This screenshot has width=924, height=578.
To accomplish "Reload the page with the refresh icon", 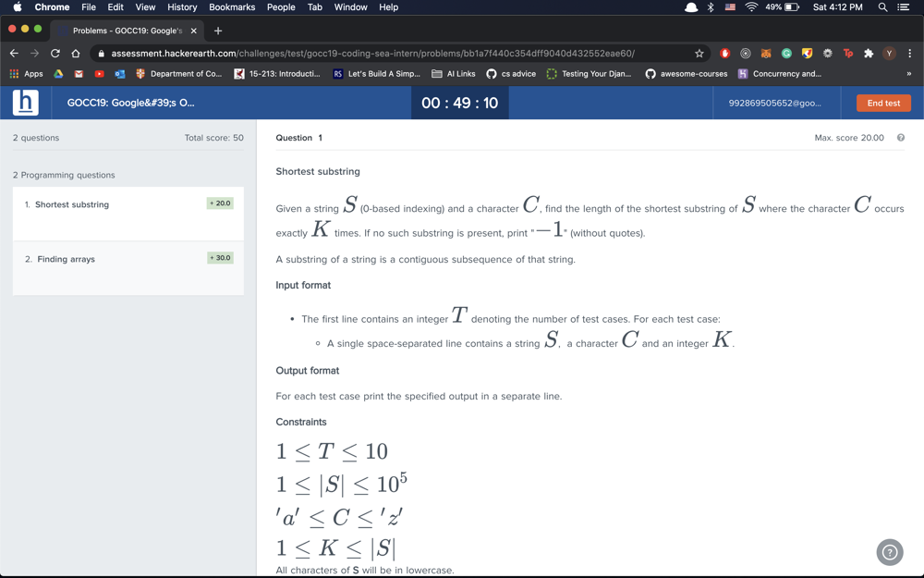I will pos(55,54).
